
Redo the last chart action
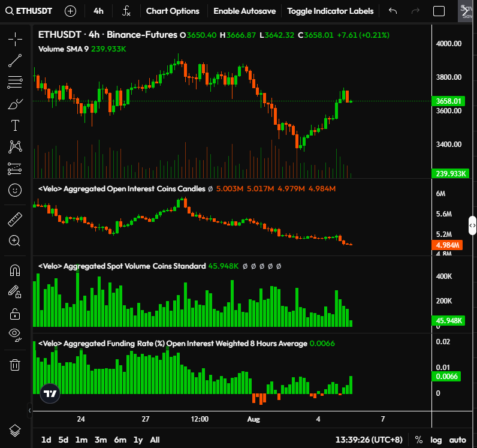(x=415, y=11)
